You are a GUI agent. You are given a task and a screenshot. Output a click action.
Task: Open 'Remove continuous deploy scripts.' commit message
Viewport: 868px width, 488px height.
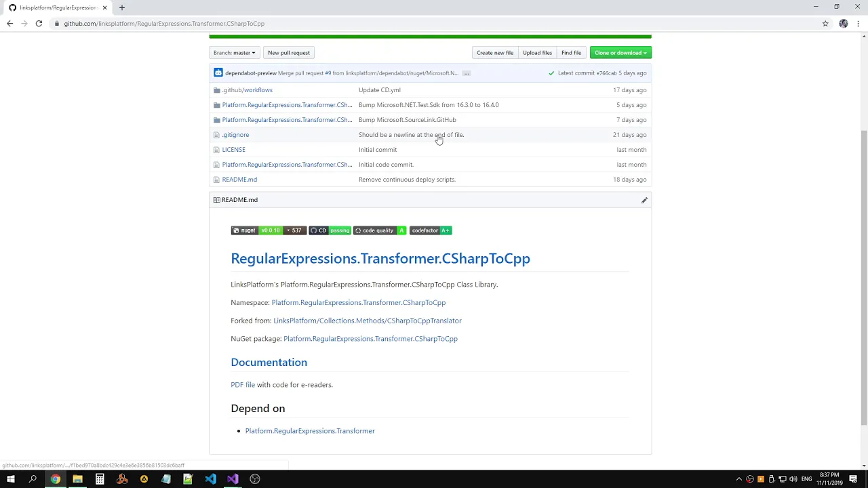click(x=407, y=180)
